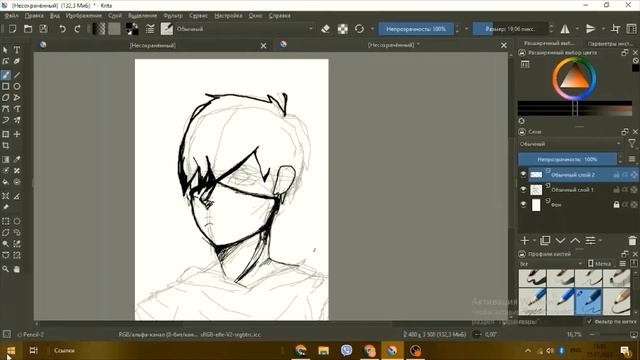Select the calligraphy tool
640x360 pixels.
click(x=17, y=61)
